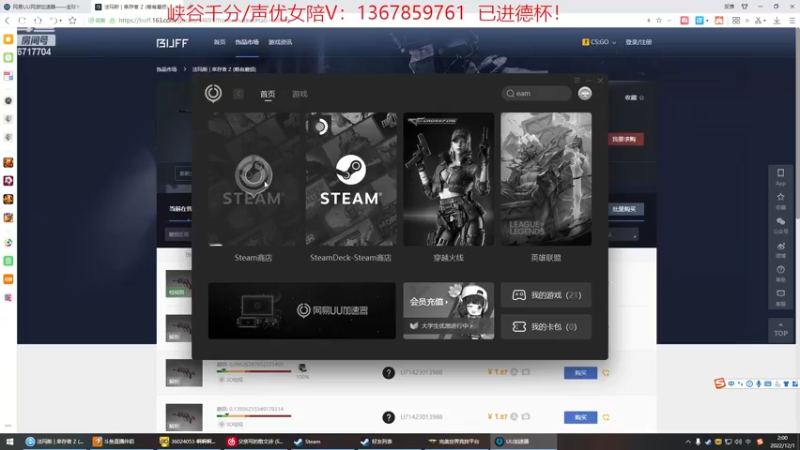
Task: Click the red 我要求购 button
Action: [624, 139]
